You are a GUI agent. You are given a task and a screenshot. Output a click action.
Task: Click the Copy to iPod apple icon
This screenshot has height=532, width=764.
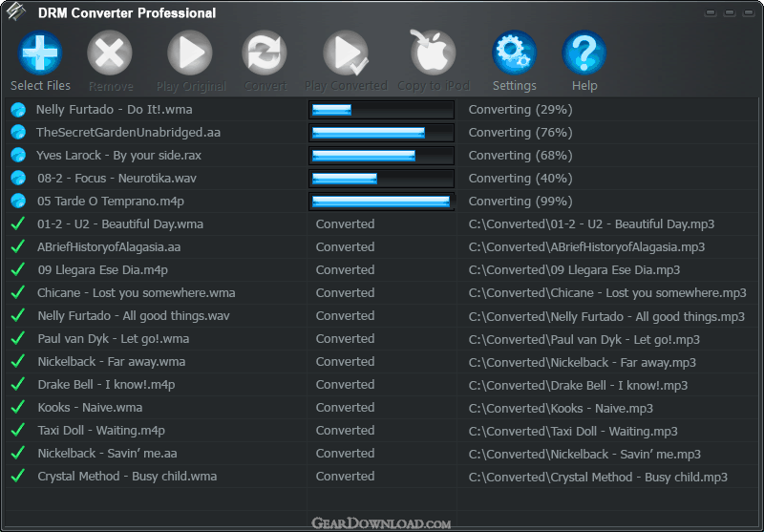(x=433, y=52)
